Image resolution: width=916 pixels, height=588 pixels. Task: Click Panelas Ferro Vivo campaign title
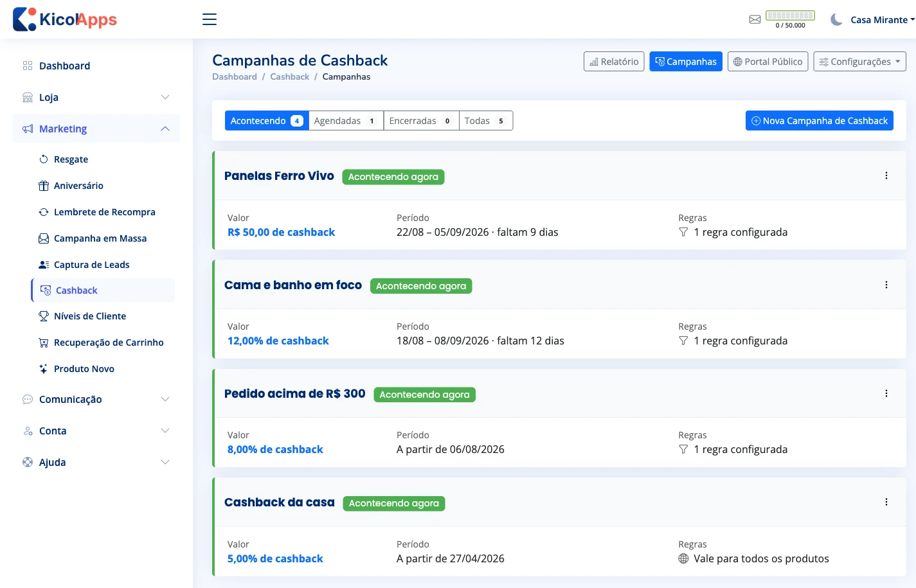click(x=279, y=176)
